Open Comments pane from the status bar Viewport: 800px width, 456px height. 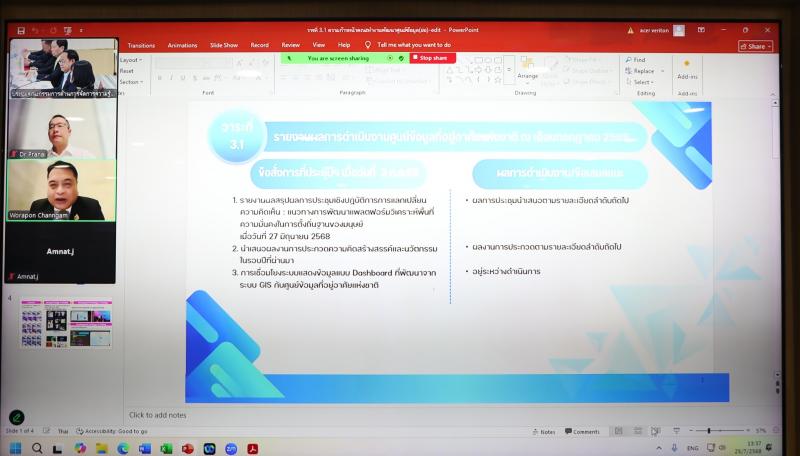point(582,432)
